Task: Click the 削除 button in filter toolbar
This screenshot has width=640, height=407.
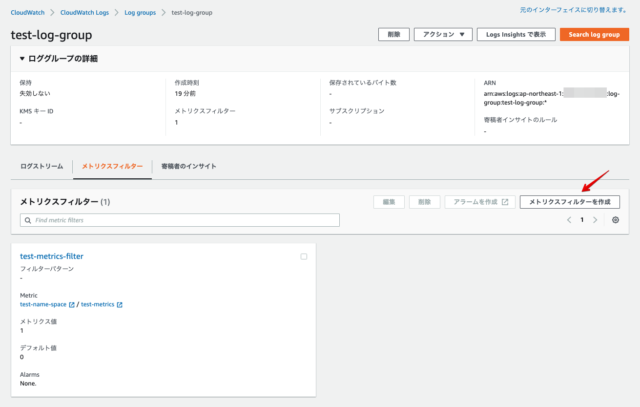Action: (x=424, y=202)
